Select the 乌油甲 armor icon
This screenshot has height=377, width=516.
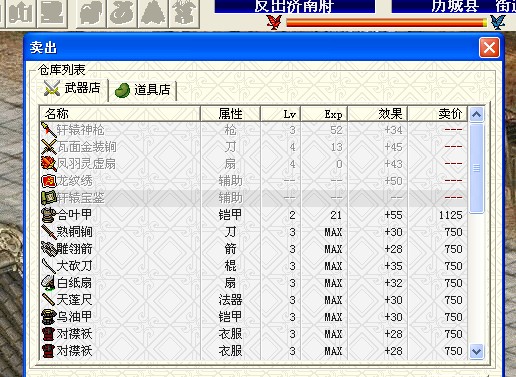pos(49,317)
